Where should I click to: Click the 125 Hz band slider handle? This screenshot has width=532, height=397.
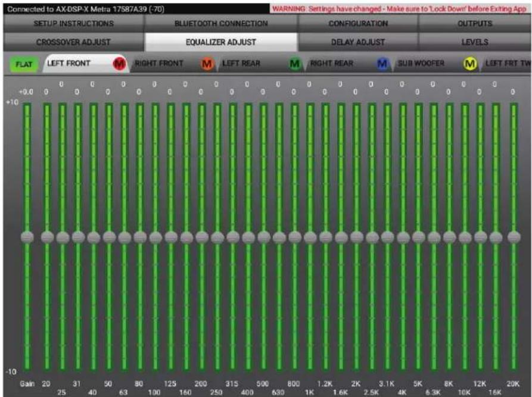(171, 237)
